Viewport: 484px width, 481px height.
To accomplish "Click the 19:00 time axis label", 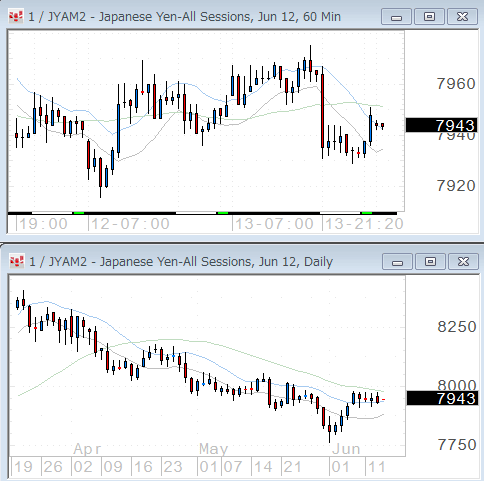I will 43,224.
